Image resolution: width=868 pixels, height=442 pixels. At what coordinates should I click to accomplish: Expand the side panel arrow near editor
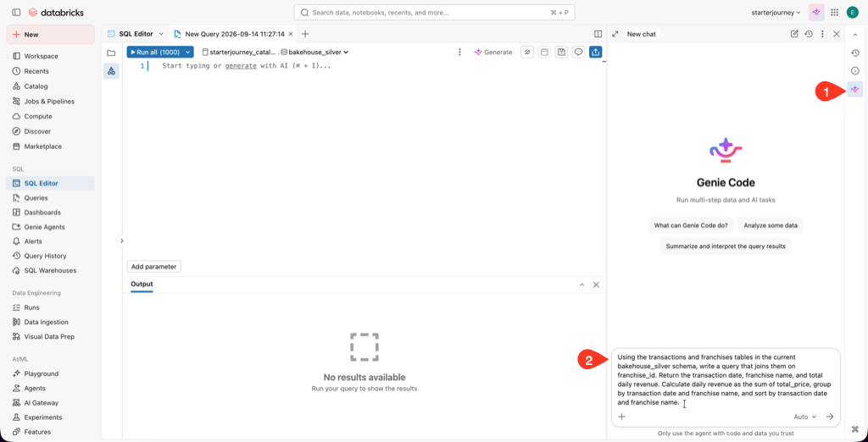(122, 240)
